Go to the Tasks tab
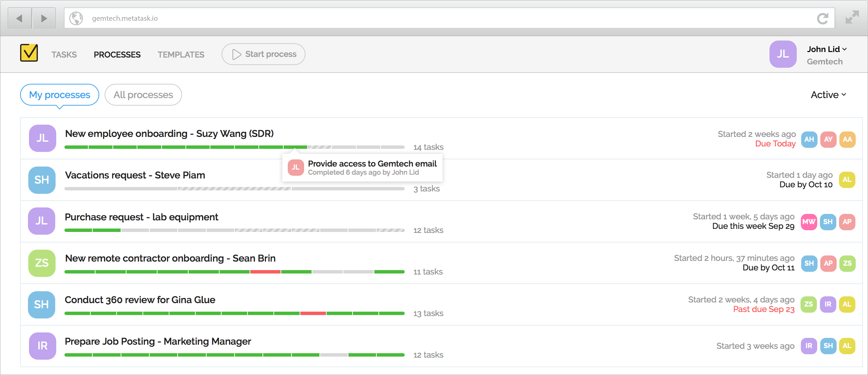 (64, 54)
